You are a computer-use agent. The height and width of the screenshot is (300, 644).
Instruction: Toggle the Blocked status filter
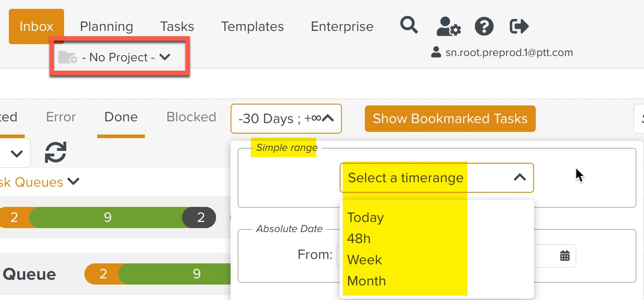191,117
